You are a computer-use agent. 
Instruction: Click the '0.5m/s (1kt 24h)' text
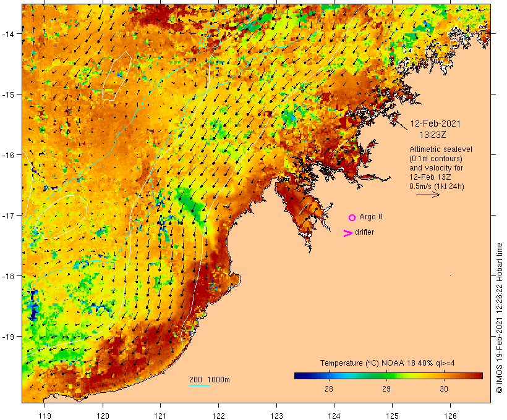click(437, 187)
